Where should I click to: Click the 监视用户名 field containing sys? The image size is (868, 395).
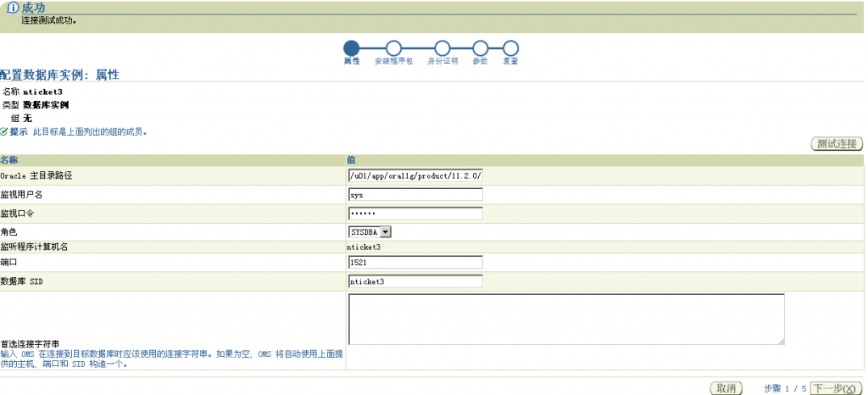pos(415,195)
